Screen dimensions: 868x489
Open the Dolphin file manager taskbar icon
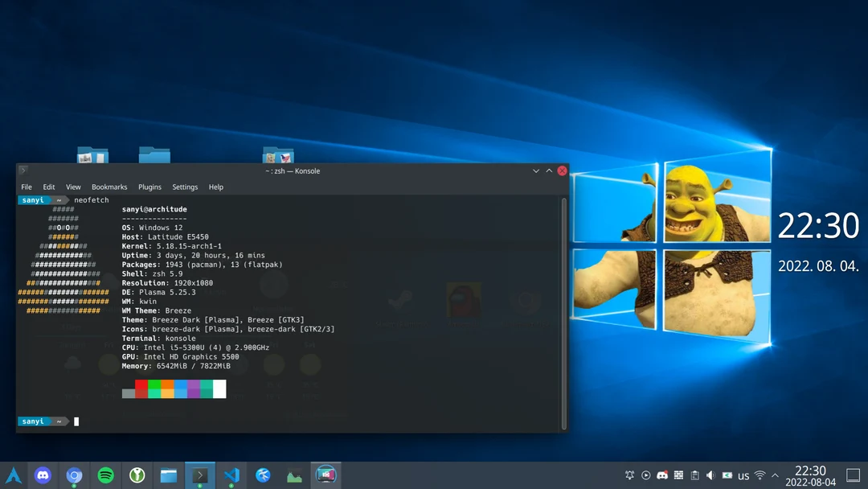click(x=168, y=475)
